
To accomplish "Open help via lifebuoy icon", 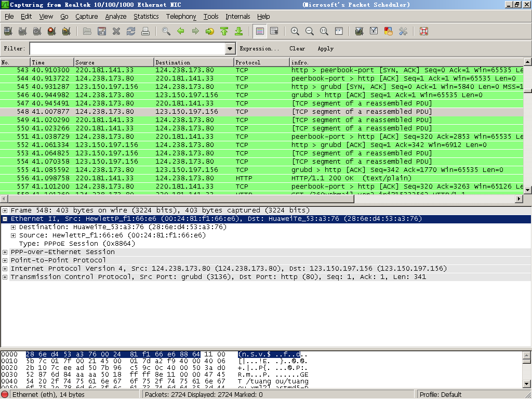I will [424, 32].
